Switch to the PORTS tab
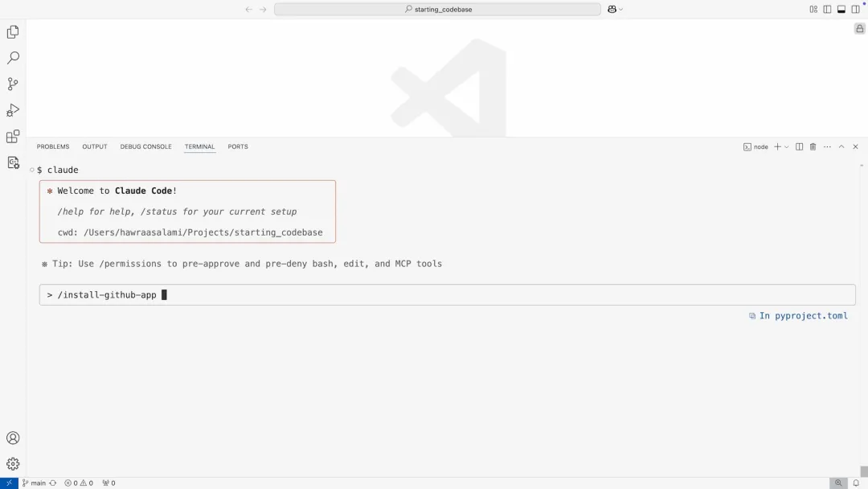 pos(237,146)
